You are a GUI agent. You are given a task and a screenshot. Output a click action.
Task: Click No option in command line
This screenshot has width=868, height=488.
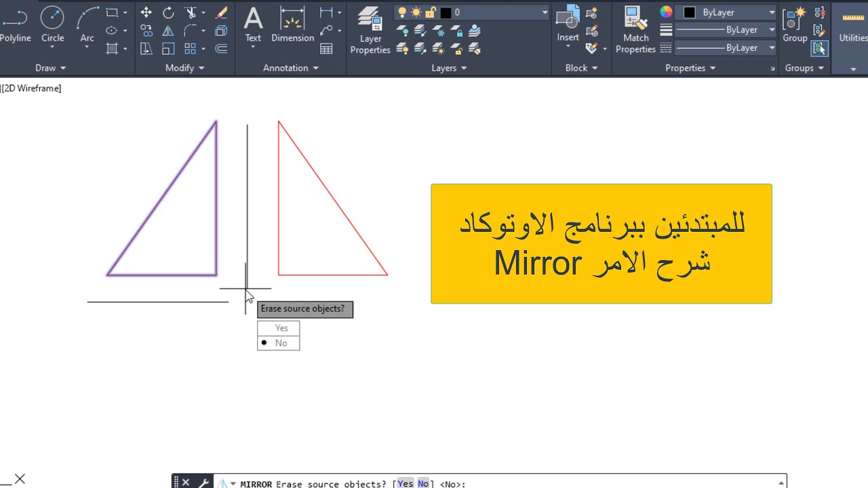point(423,484)
